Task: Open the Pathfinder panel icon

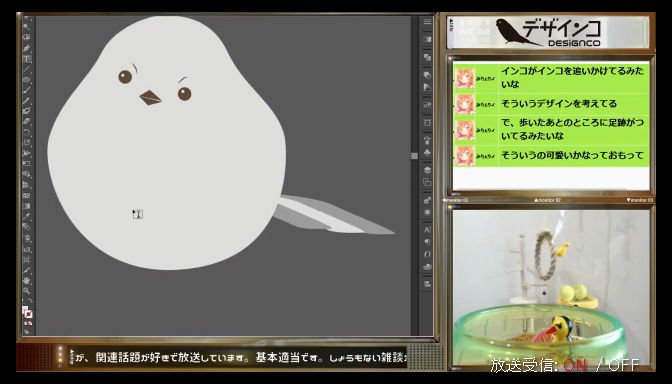Action: click(x=427, y=57)
